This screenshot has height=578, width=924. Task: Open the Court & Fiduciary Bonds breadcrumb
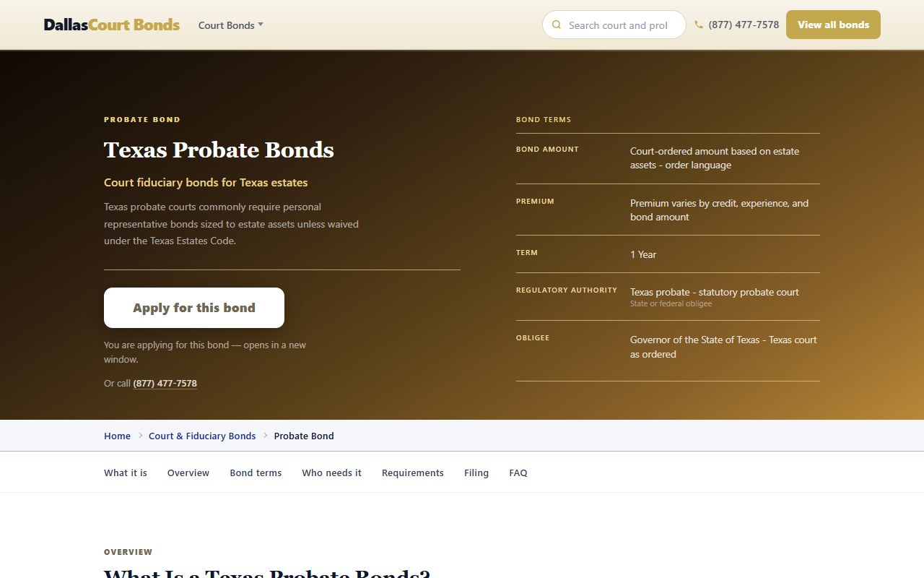(202, 436)
